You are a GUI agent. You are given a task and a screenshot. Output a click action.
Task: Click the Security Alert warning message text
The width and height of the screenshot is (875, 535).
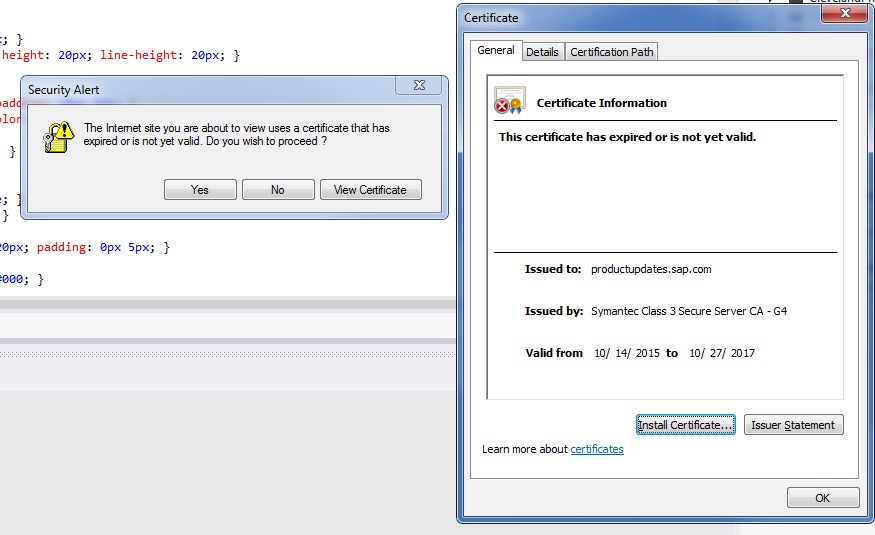237,134
